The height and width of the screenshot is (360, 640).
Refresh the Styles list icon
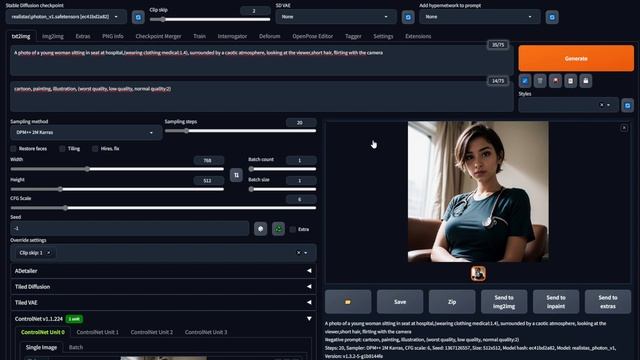click(x=627, y=105)
